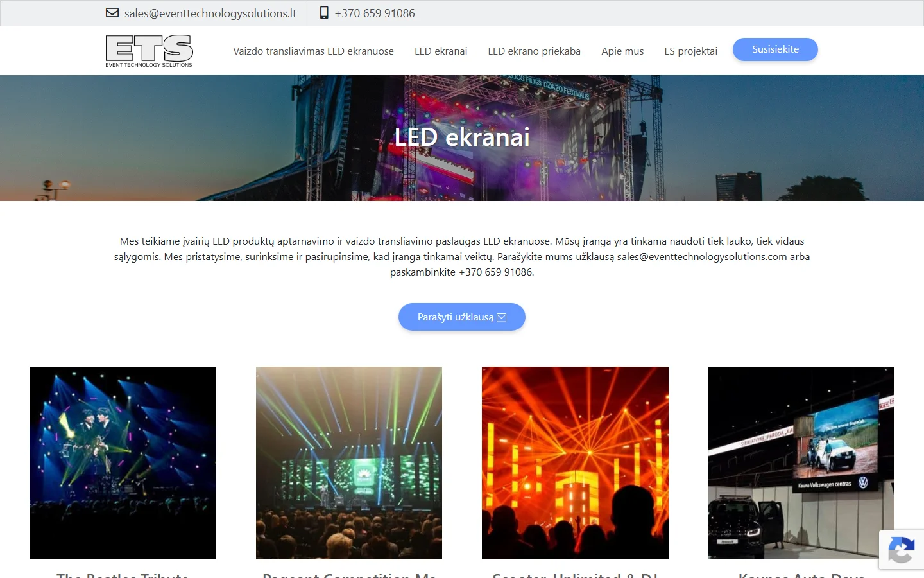Open The Beatles Tribute concert thumbnail

coord(123,463)
